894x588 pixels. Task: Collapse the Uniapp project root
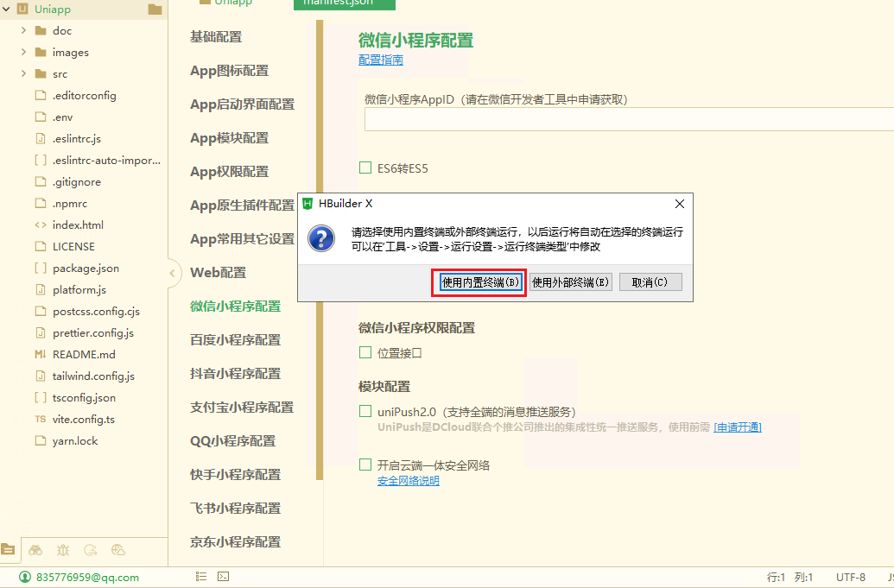coord(7,9)
